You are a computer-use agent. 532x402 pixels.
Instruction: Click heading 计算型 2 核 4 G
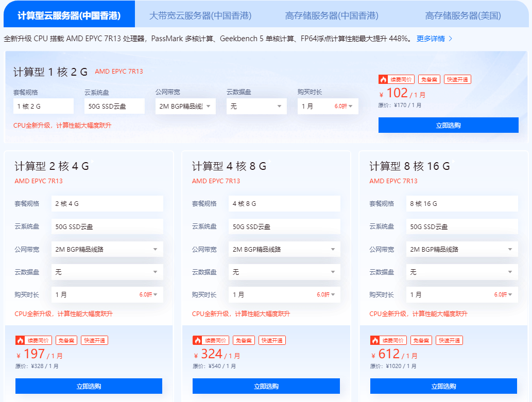pos(52,166)
